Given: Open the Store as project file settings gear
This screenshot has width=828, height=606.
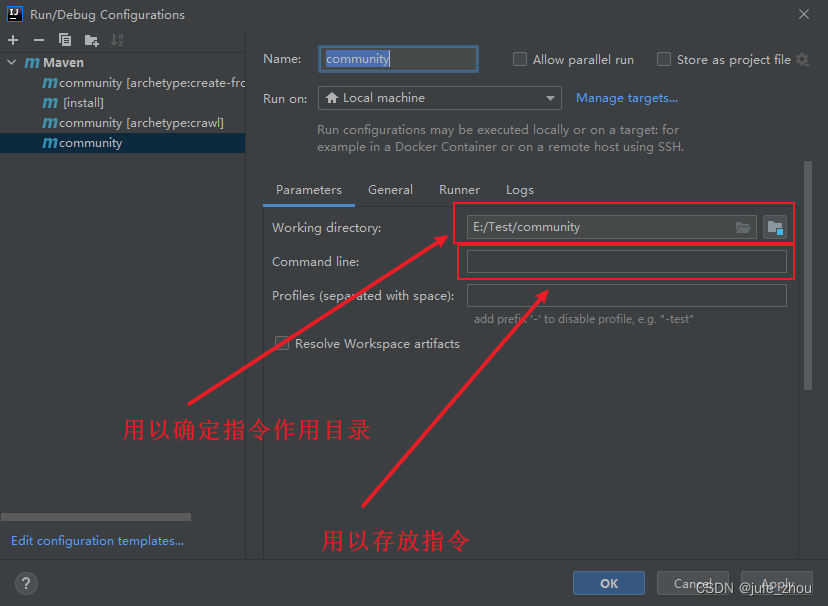Looking at the screenshot, I should 803,60.
